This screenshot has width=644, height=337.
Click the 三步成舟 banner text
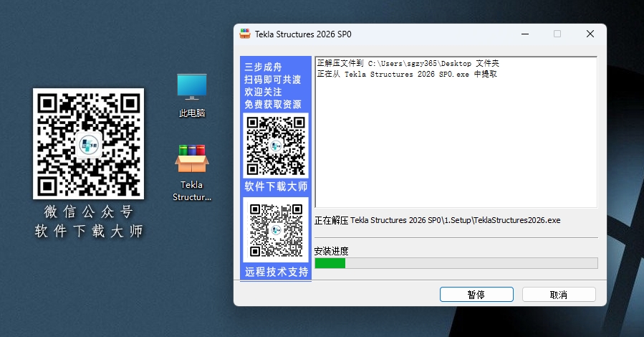(x=264, y=67)
